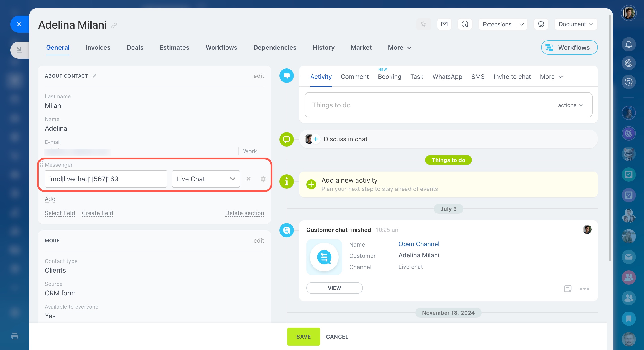Click the notifications bell in right sidebar
The width and height of the screenshot is (644, 350).
pos(629,45)
